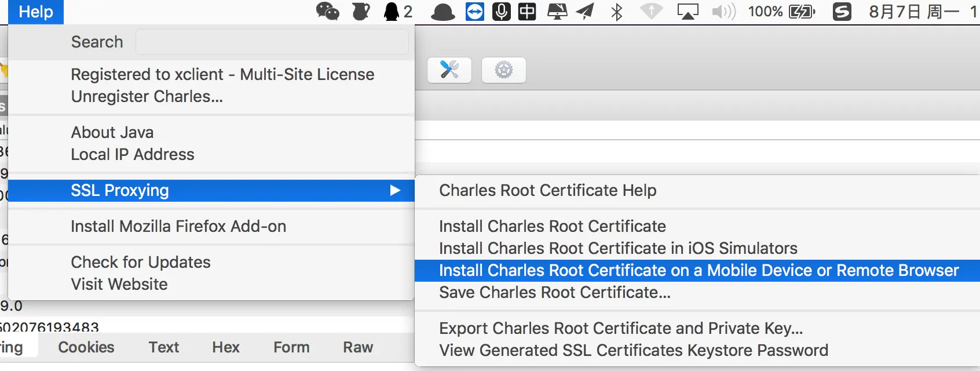980x371 pixels.
Task: Open the TeamViewer menu bar icon
Action: tap(475, 12)
